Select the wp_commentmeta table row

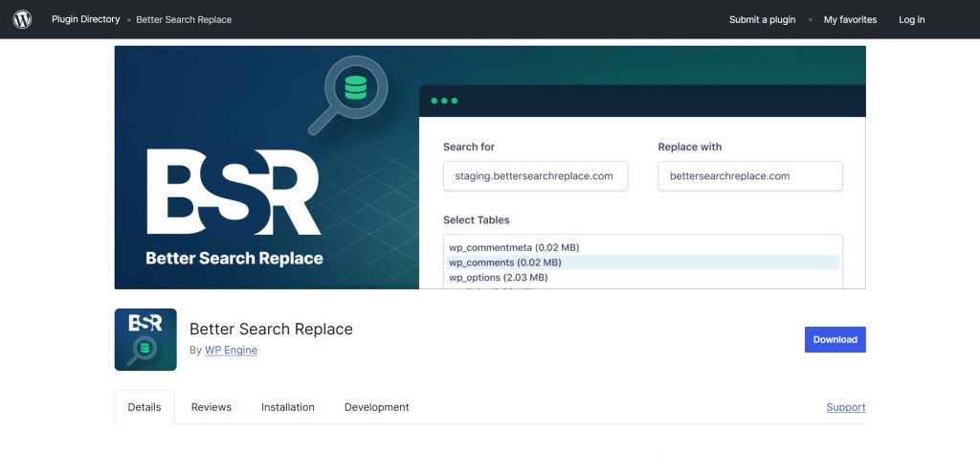pos(514,247)
